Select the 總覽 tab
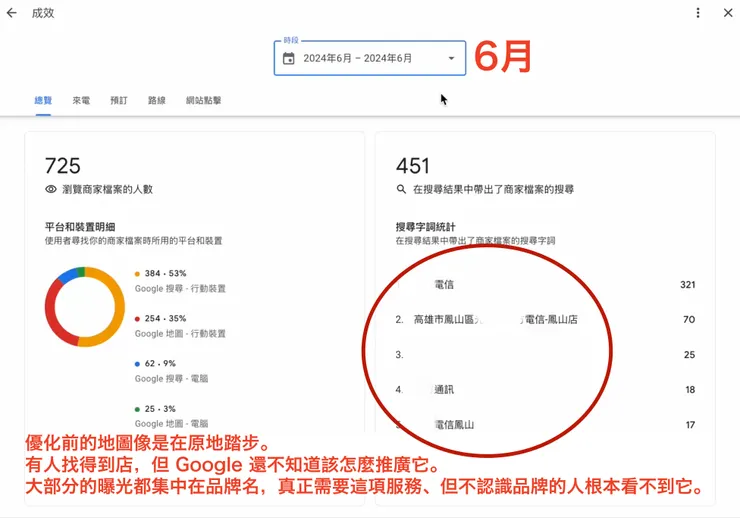 tap(43, 100)
